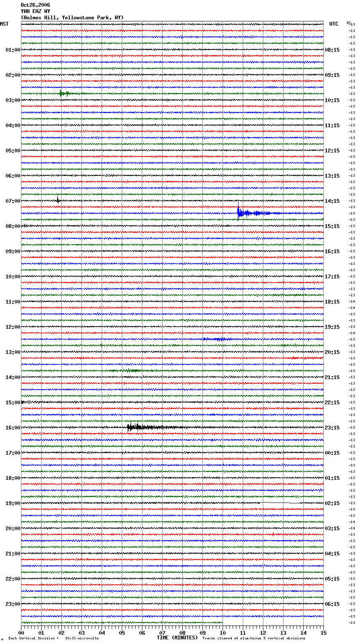The image size is (357, 644).
Task: Click the 02:15 UTC time label
Action: pos(332,503)
